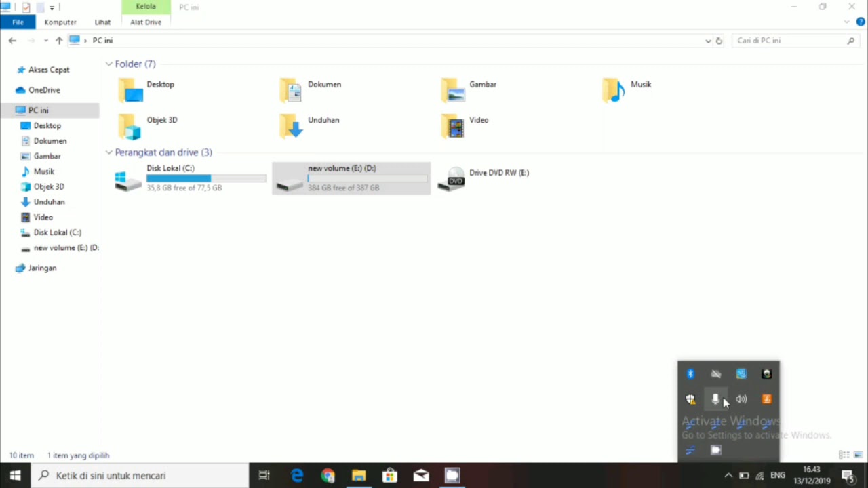Viewport: 868px width, 488px height.
Task: Open the speaker volume tray icon
Action: coord(741,399)
